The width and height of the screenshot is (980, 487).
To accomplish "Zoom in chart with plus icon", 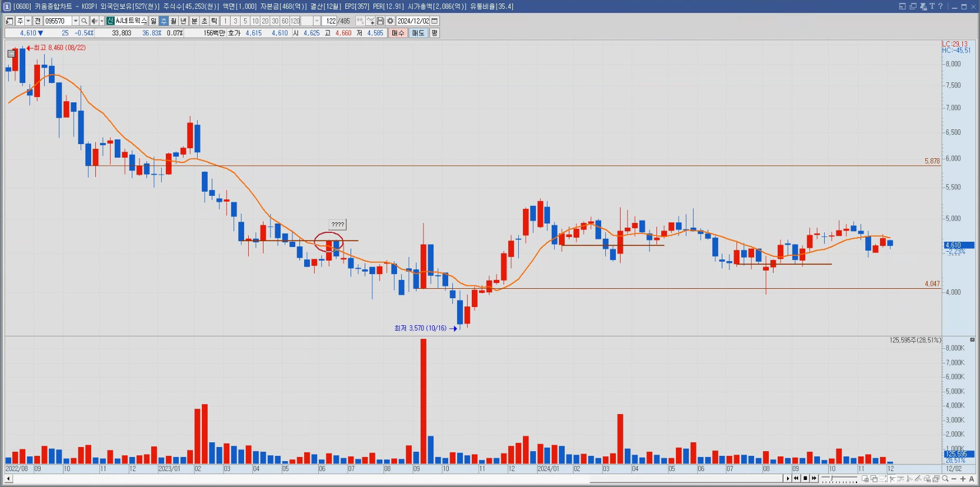I will [x=963, y=479].
